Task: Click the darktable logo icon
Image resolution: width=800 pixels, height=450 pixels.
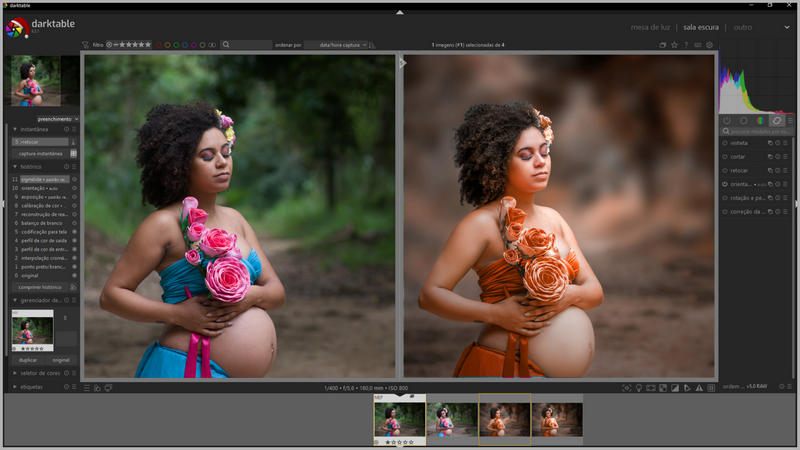Action: point(16,27)
